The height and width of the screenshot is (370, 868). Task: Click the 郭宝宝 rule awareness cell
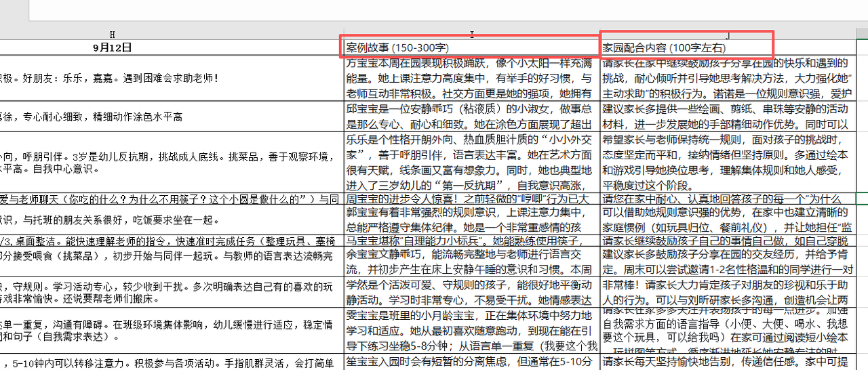click(472, 218)
